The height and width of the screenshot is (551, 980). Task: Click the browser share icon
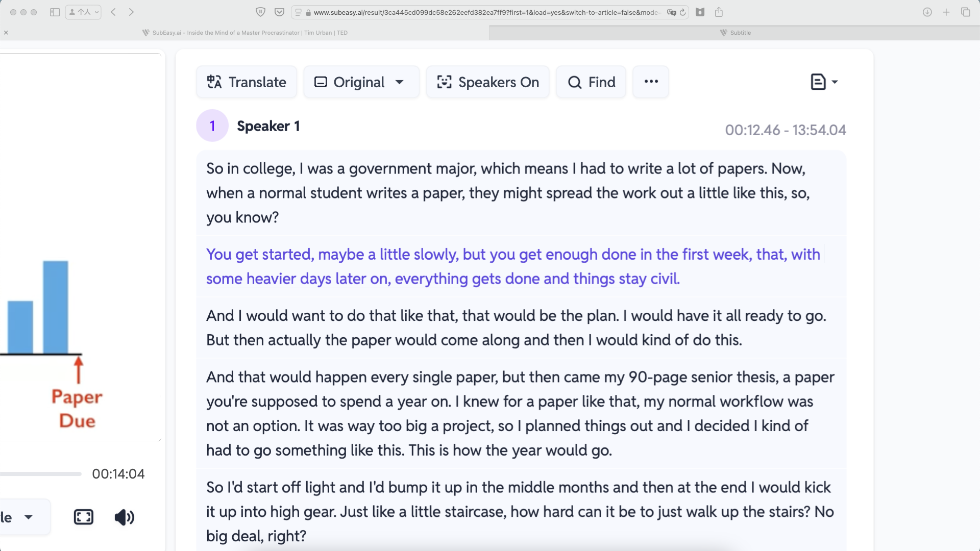pyautogui.click(x=720, y=12)
